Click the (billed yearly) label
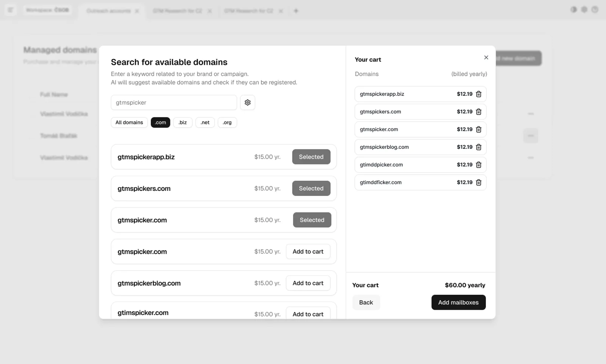The width and height of the screenshot is (606, 364). click(469, 74)
